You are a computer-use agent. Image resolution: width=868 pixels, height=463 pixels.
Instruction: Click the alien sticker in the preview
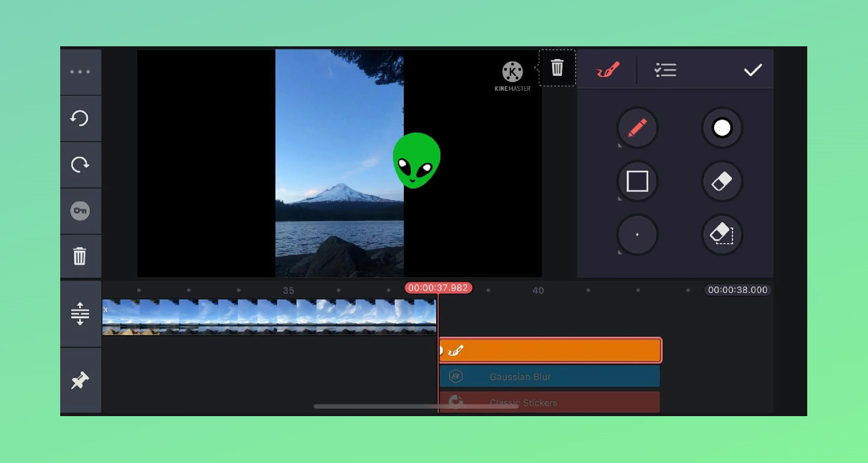click(417, 161)
